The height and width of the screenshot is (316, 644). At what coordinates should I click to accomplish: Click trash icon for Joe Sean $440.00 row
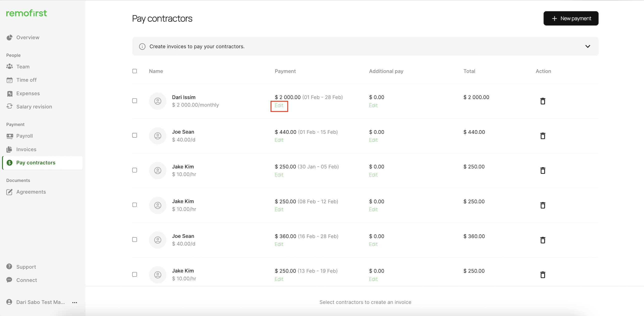click(542, 136)
